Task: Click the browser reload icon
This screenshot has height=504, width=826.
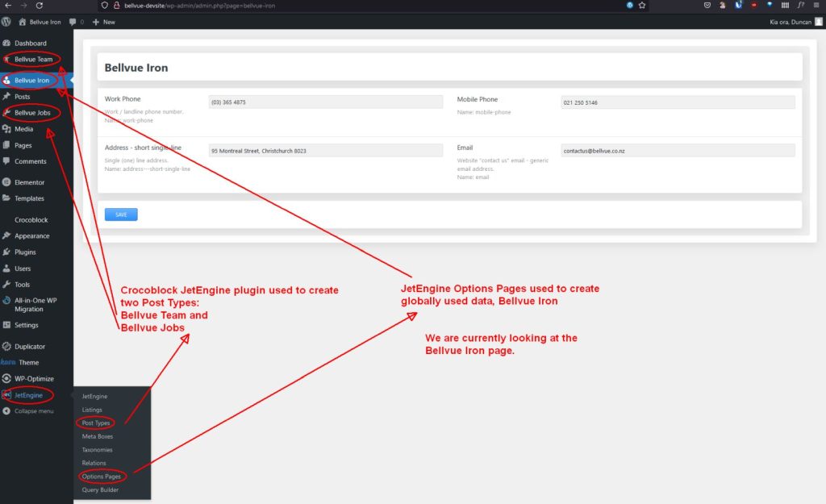Action: 39,5
